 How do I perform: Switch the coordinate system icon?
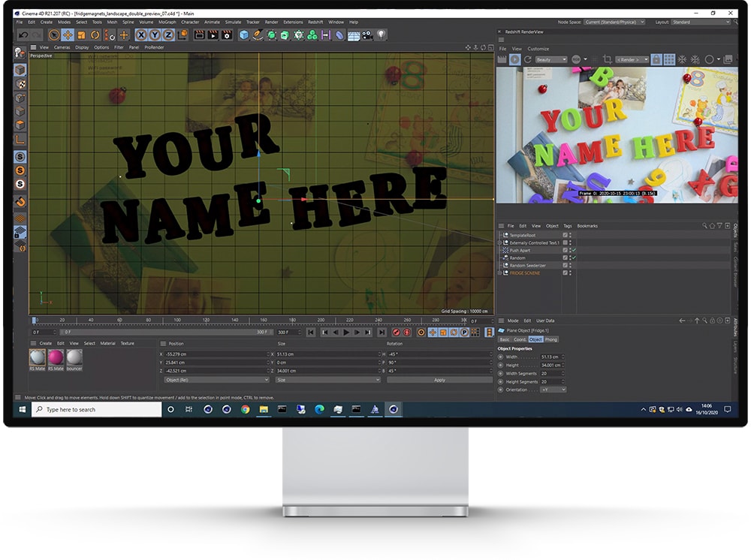tap(182, 35)
